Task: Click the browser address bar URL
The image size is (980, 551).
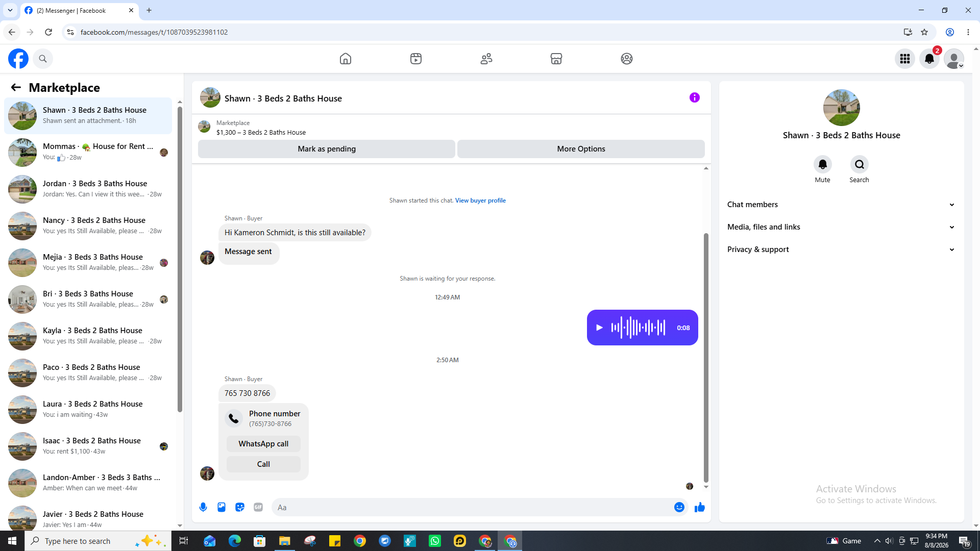Action: [x=154, y=32]
